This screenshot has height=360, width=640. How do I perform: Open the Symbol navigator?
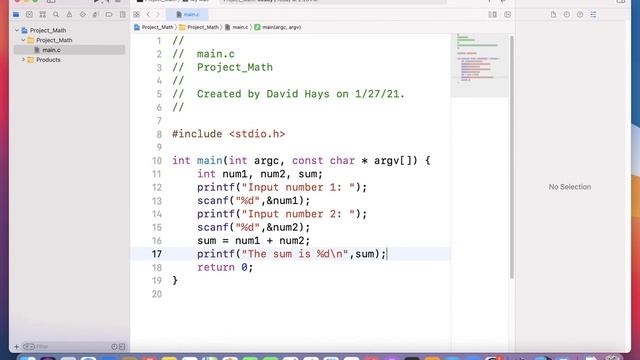tap(42, 14)
